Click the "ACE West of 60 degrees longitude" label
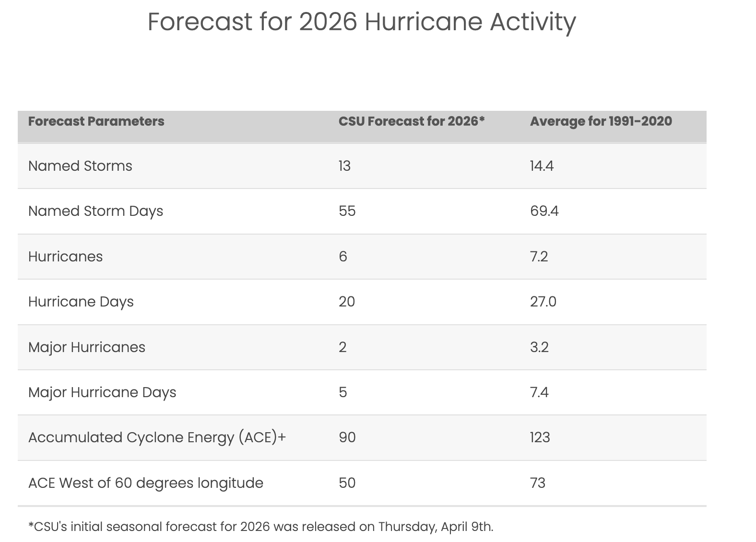Viewport: 756px width, 542px height. point(145,483)
